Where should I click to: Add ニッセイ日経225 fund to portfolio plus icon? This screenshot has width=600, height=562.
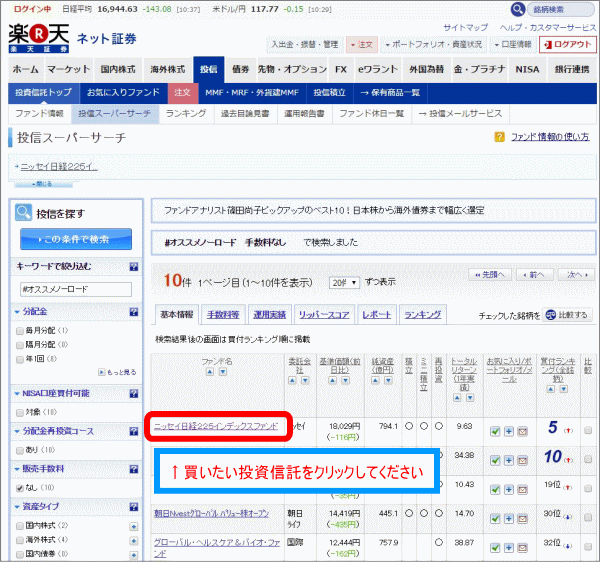[509, 432]
